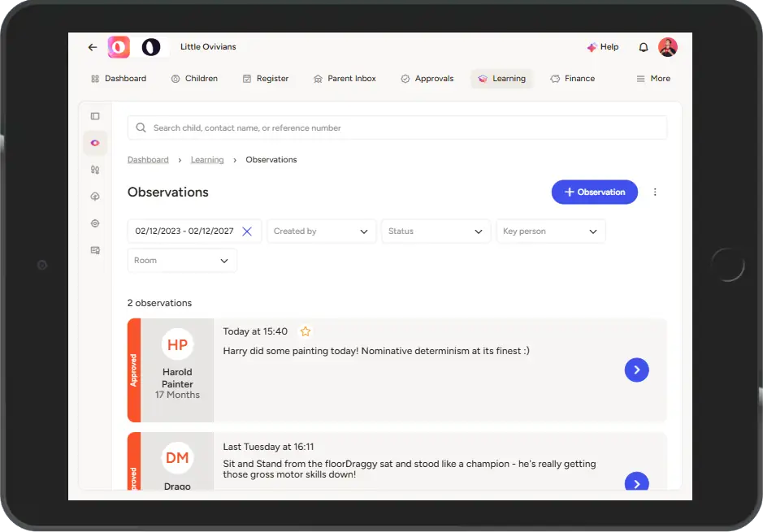The height and width of the screenshot is (532, 763).
Task: Focus the child search input field
Action: point(397,128)
